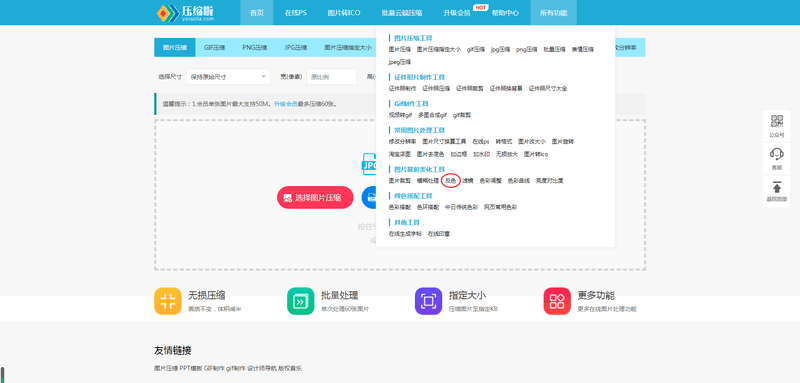The height and width of the screenshot is (383, 800).
Task: Open the 色彩搭配 color tool link
Action: [399, 207]
